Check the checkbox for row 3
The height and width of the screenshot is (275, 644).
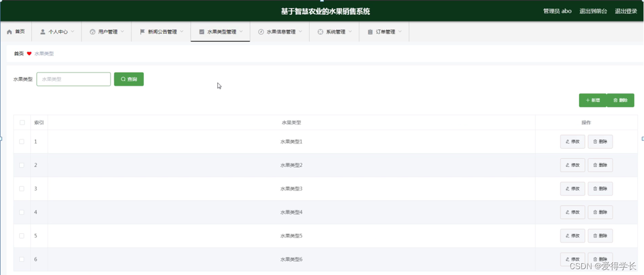[x=22, y=189]
